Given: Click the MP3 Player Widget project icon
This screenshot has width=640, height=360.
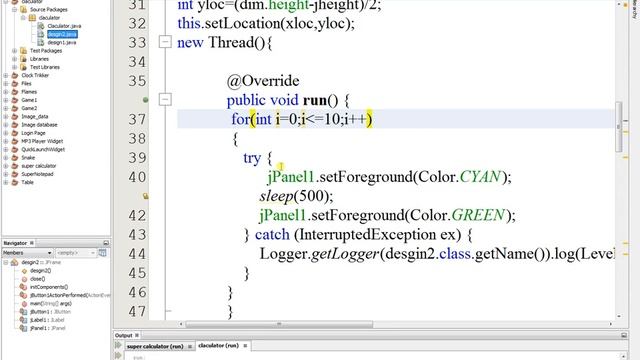Looking at the screenshot, I should click(15, 141).
